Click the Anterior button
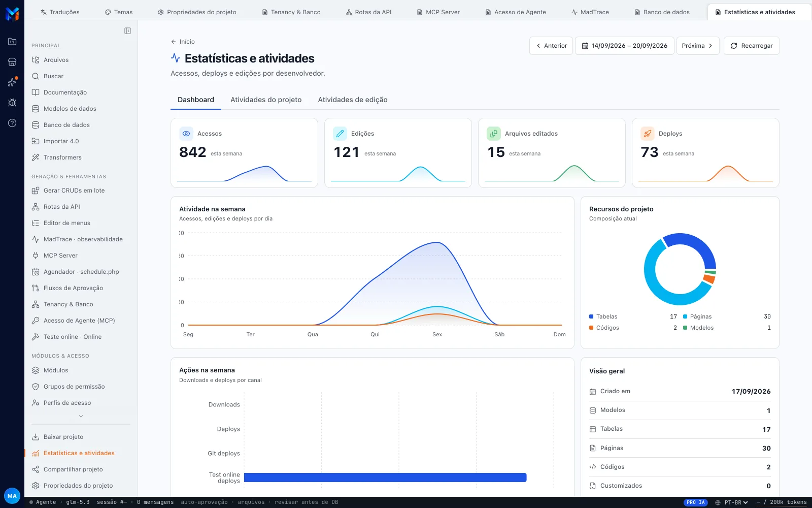Screen dimensions: 812x508 [x=551, y=46]
